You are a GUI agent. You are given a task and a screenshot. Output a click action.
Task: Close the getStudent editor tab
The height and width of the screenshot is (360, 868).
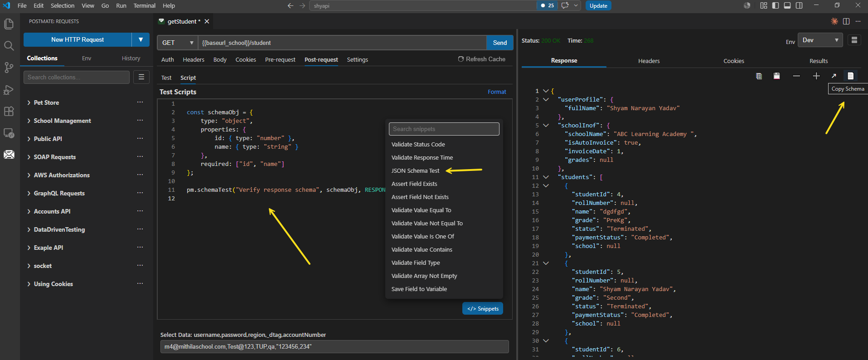(207, 21)
